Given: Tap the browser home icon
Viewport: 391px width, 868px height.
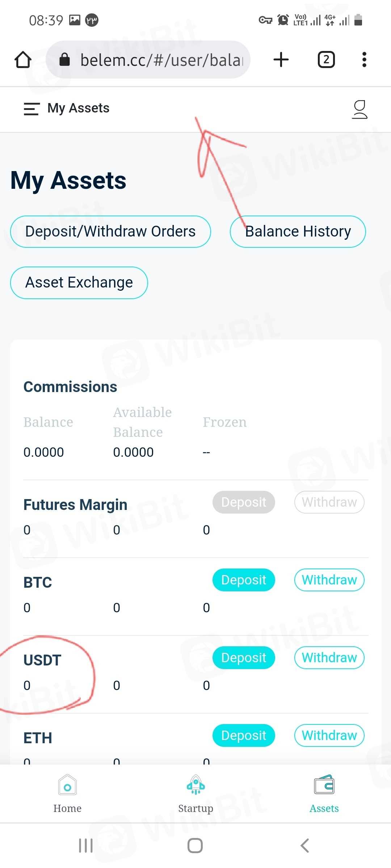Looking at the screenshot, I should tap(23, 60).
